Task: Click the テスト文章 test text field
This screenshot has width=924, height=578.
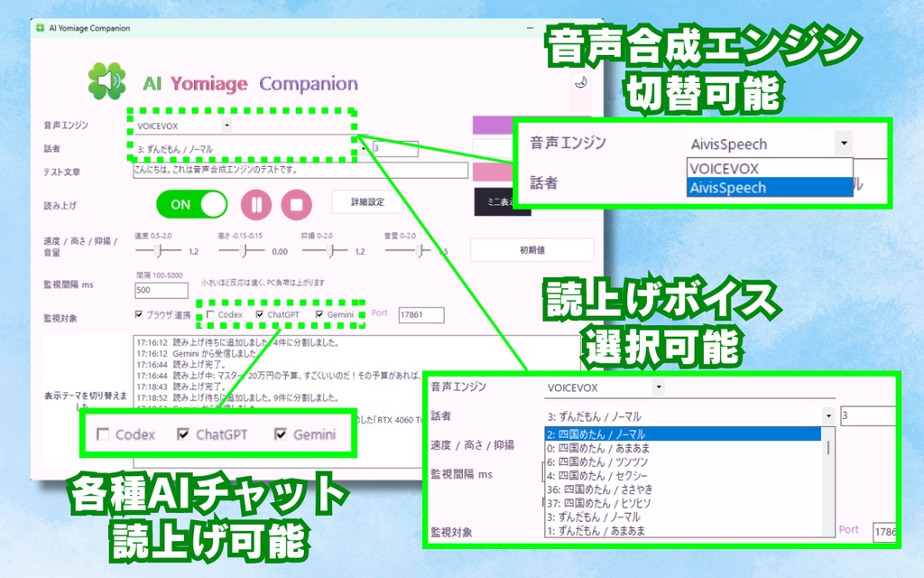Action: (x=300, y=171)
